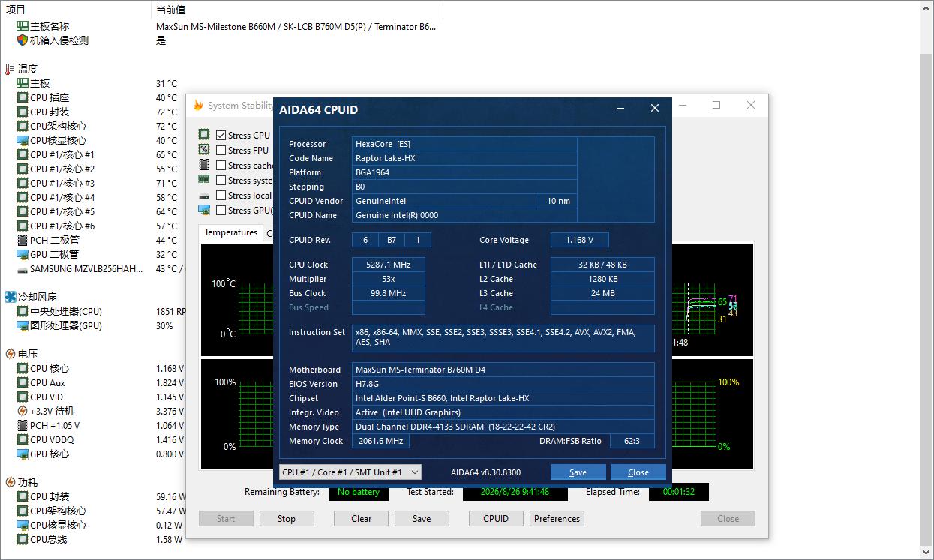Select the CPU VDDQ row
Viewport: 934px width, 560px height.
93,439
